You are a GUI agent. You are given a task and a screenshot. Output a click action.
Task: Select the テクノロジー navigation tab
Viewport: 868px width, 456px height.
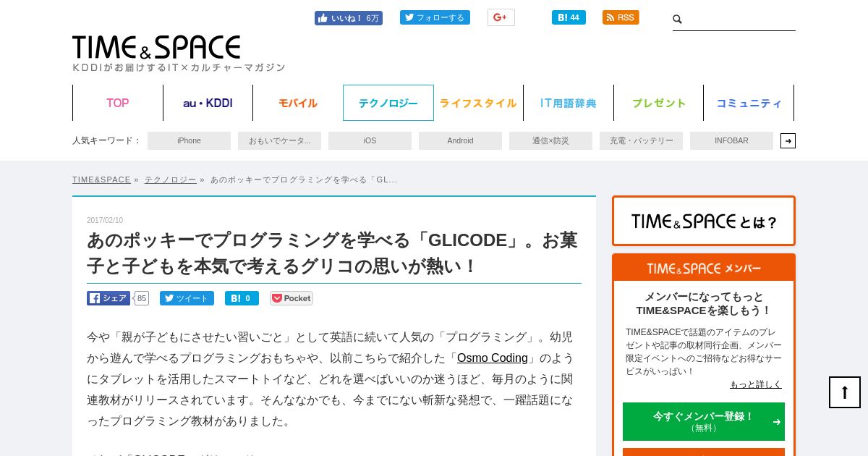point(388,103)
